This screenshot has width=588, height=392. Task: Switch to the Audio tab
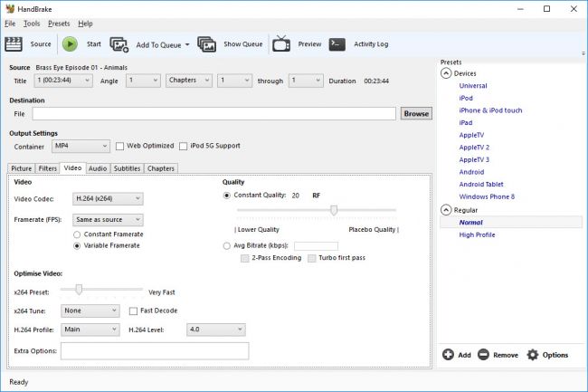point(98,168)
